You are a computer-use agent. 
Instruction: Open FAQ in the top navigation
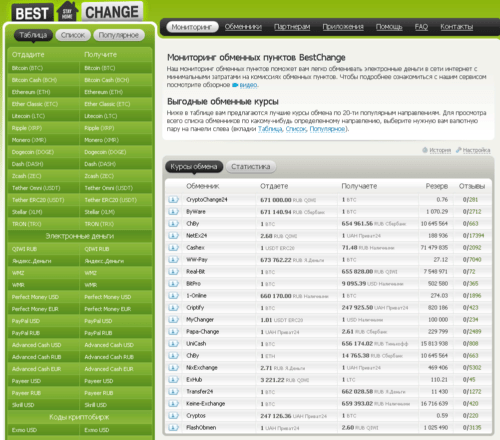click(x=421, y=27)
